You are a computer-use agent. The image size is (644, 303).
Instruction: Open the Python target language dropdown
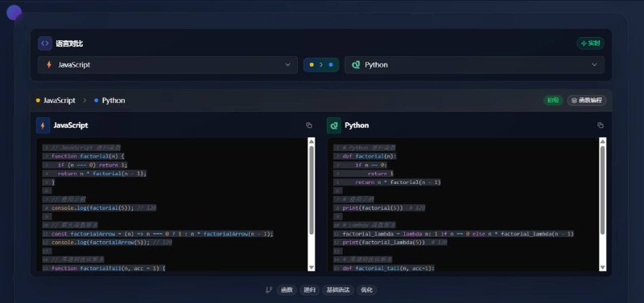[x=474, y=65]
